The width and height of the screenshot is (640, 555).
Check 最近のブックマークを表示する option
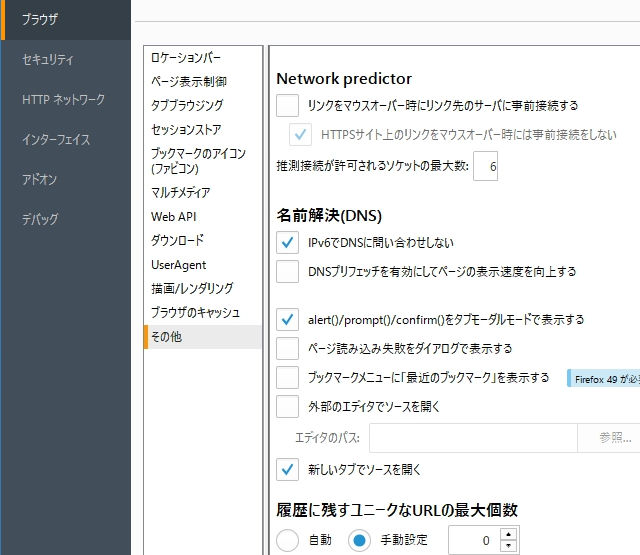[x=287, y=377]
